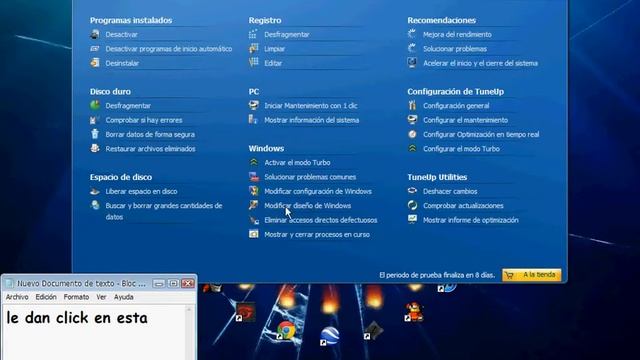Click the Deshacer cambios icon
The image size is (640, 360).
[412, 191]
